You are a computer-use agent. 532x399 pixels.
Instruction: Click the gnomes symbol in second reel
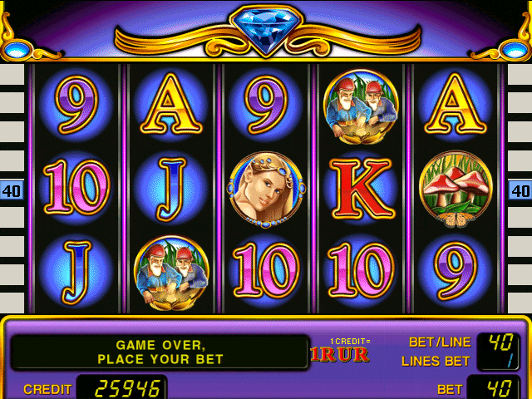click(171, 273)
